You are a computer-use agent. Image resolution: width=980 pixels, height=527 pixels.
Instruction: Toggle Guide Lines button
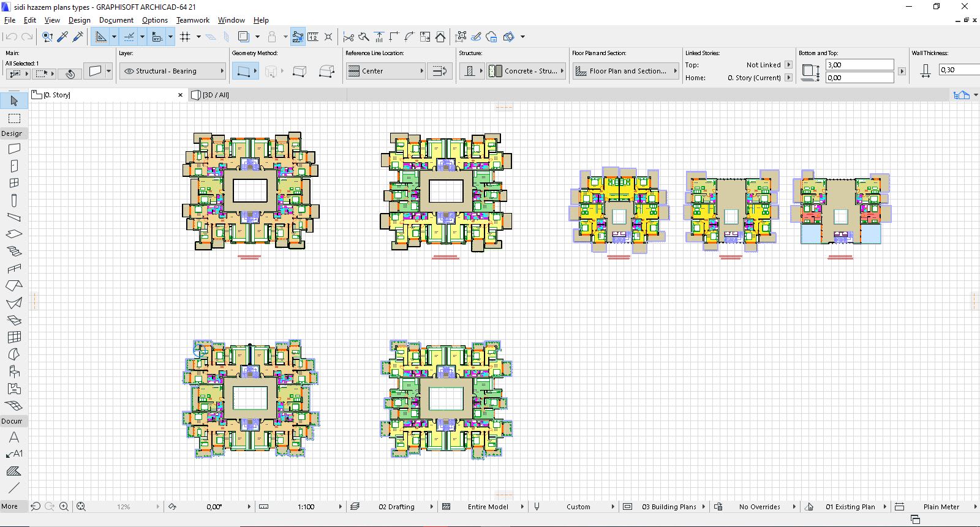tap(100, 37)
